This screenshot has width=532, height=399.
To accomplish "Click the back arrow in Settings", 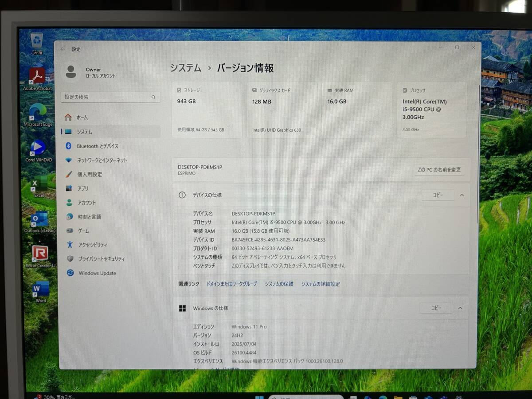I will point(63,49).
